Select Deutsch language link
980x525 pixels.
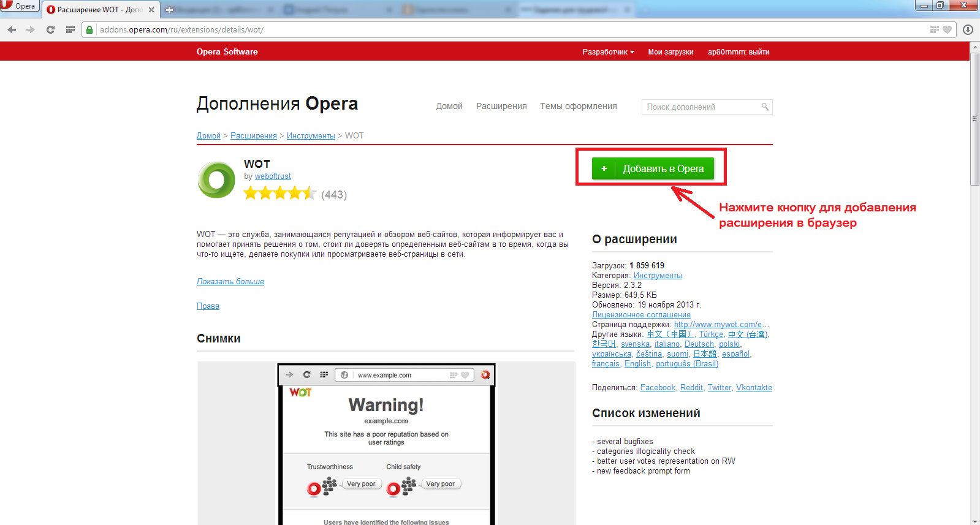click(x=699, y=344)
